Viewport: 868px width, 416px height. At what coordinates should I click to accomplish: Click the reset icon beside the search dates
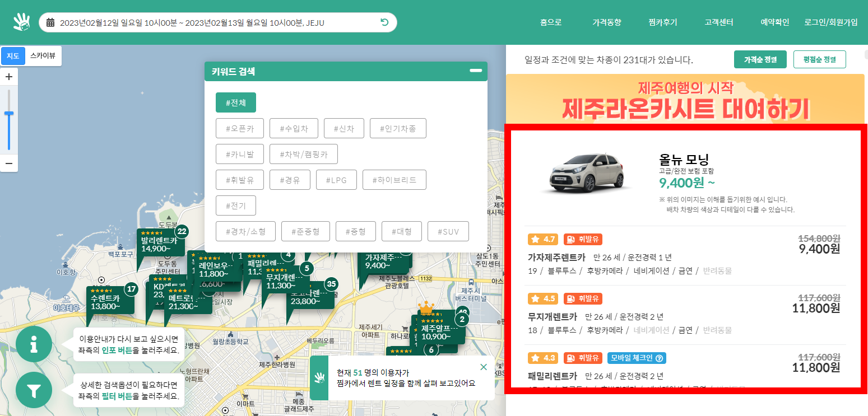383,22
